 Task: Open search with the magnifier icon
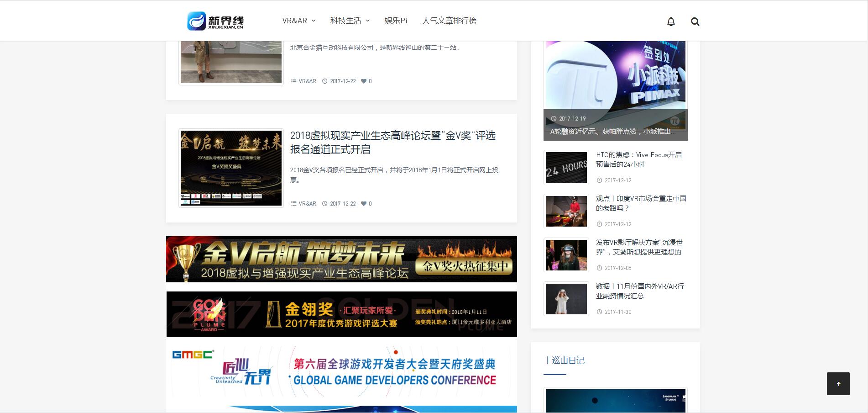click(695, 21)
